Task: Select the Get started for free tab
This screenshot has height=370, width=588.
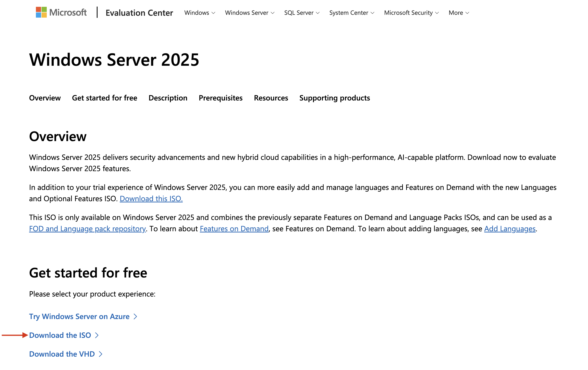Action: coord(104,98)
